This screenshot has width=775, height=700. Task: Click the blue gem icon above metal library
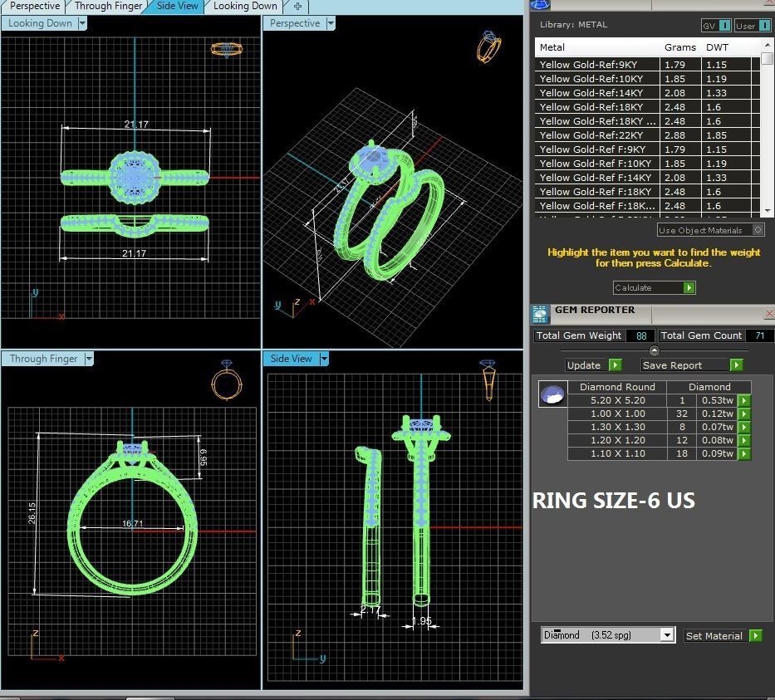[x=540, y=4]
